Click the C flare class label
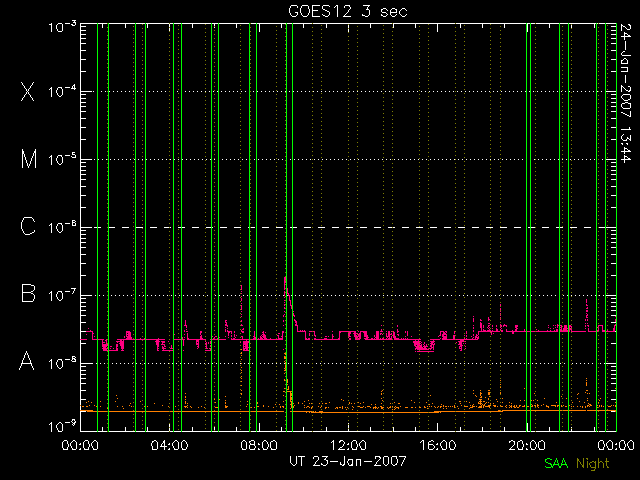The image size is (640, 480). (28, 227)
